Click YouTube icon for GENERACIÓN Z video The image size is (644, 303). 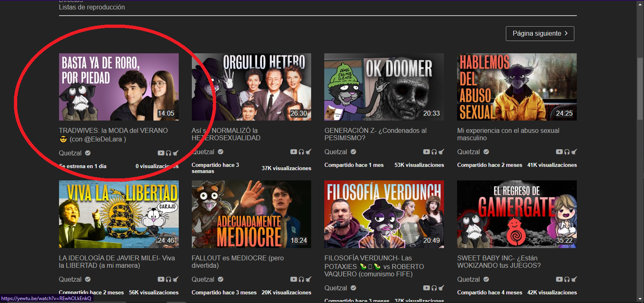coord(426,152)
